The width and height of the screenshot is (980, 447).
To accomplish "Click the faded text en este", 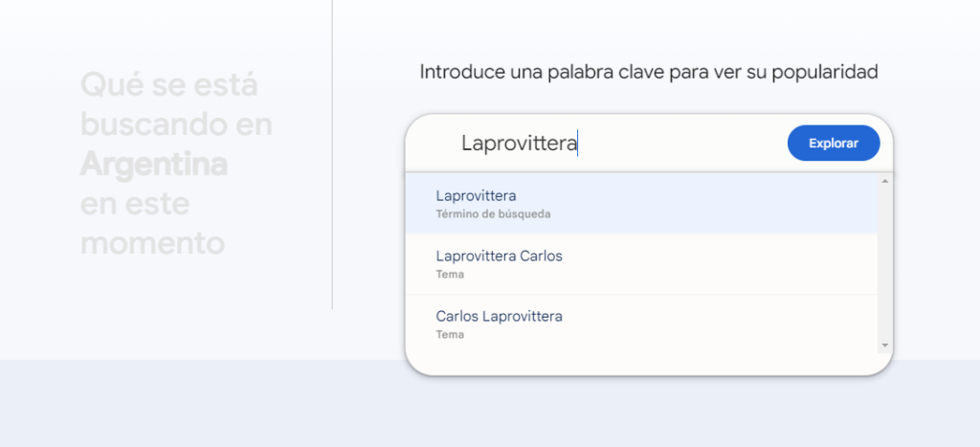I will pyautogui.click(x=135, y=204).
